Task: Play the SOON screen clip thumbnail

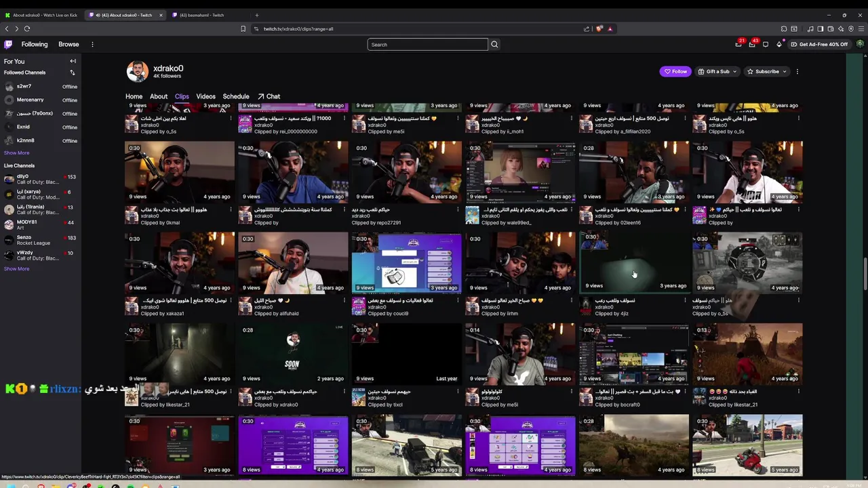Action: [293, 354]
